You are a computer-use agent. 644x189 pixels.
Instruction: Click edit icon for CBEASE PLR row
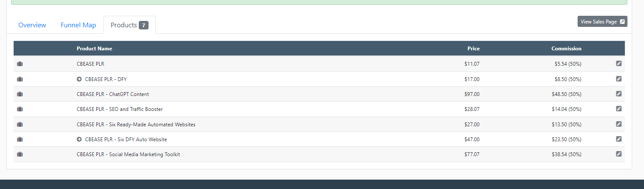click(618, 64)
